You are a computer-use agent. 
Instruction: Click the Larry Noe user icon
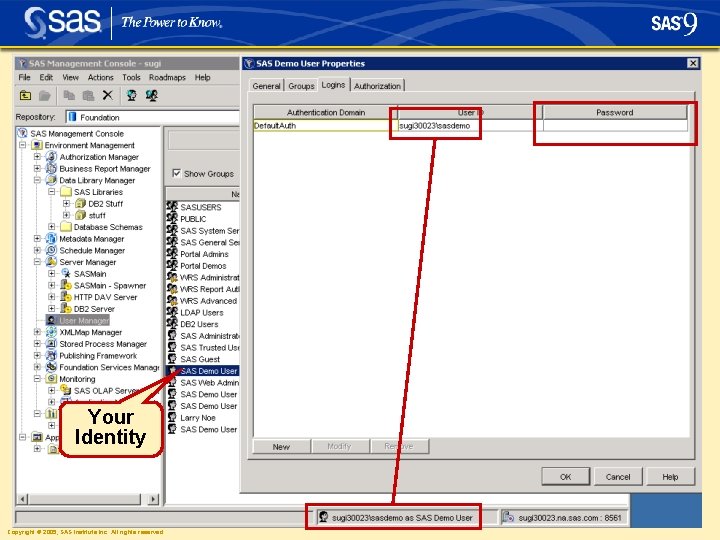172,417
